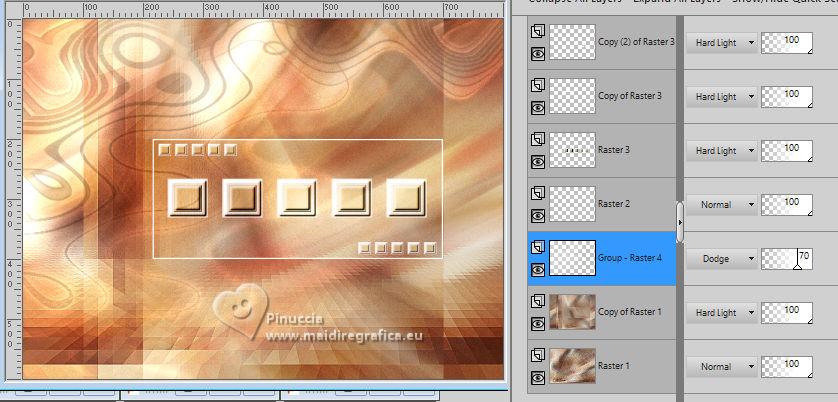
Task: Click the 'Raster 2' layer name
Action: 614,204
